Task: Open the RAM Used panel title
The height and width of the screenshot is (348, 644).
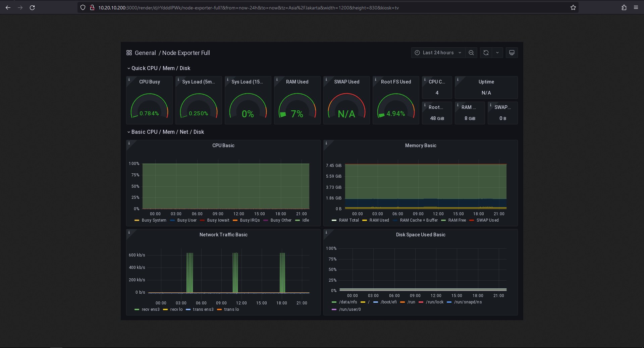Action: [297, 82]
